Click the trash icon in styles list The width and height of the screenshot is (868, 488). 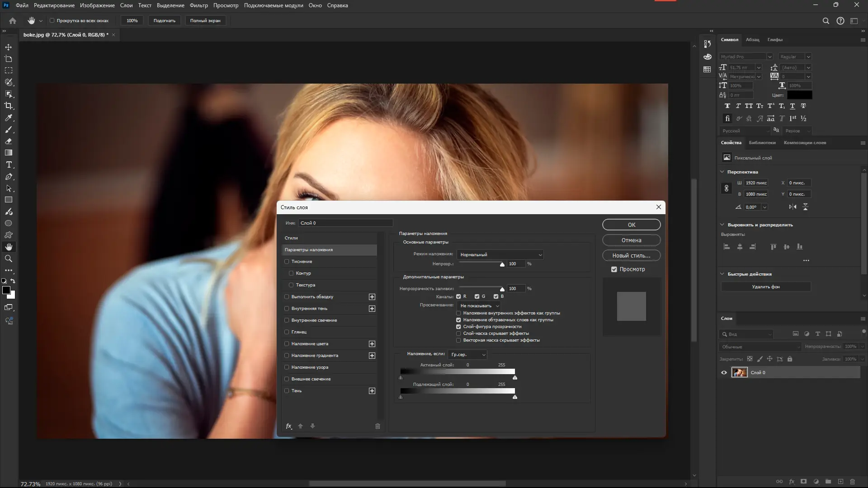click(x=377, y=426)
